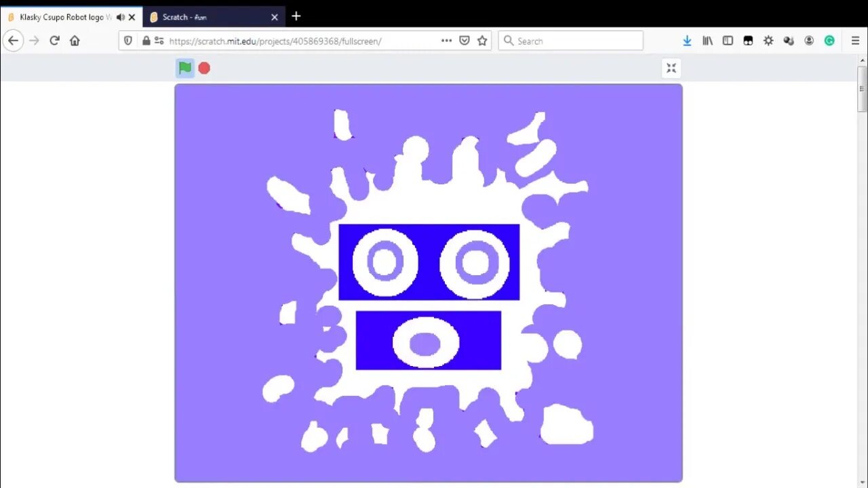
Task: Bookmark this page with the star
Action: (482, 41)
